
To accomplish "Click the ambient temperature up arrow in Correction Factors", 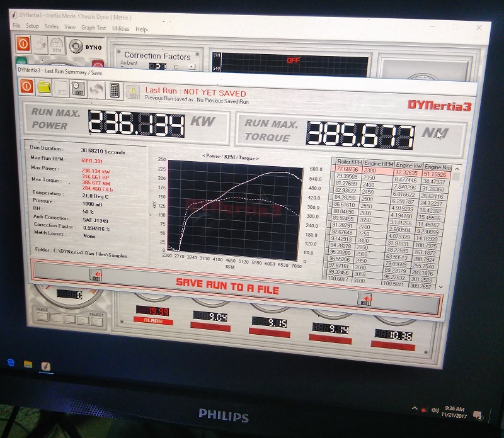I will click(x=190, y=66).
